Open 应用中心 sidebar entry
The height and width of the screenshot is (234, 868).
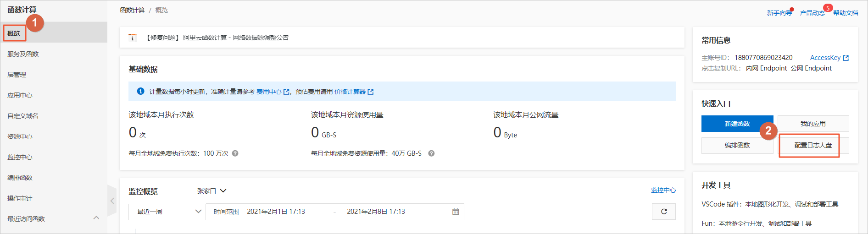point(20,95)
